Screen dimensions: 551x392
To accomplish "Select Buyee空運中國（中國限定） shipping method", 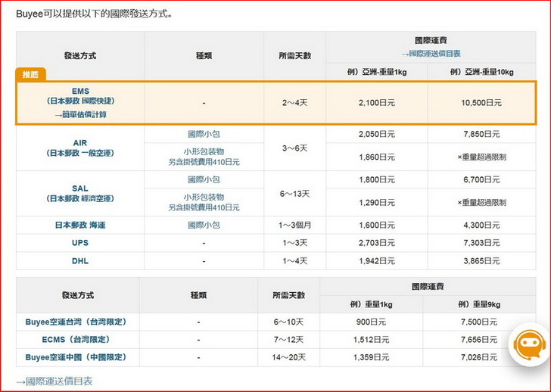I will 76,357.
